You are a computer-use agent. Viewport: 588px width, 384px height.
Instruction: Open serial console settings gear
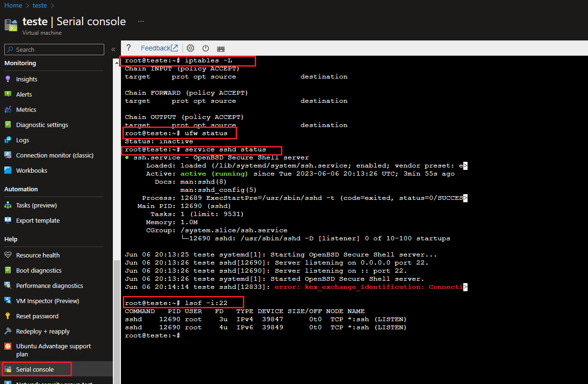pyautogui.click(x=190, y=48)
